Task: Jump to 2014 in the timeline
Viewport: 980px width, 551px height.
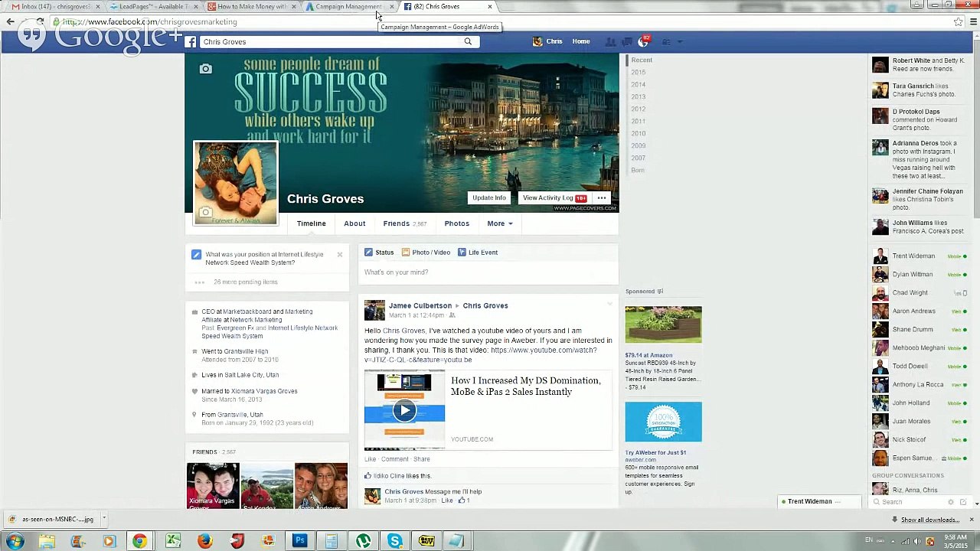Action: [639, 85]
